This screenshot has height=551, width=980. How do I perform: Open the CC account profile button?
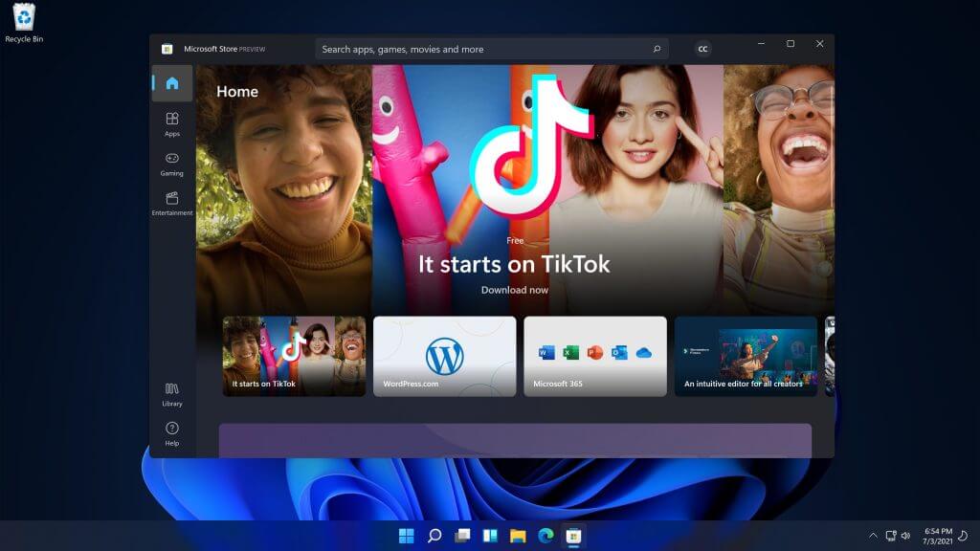tap(703, 49)
